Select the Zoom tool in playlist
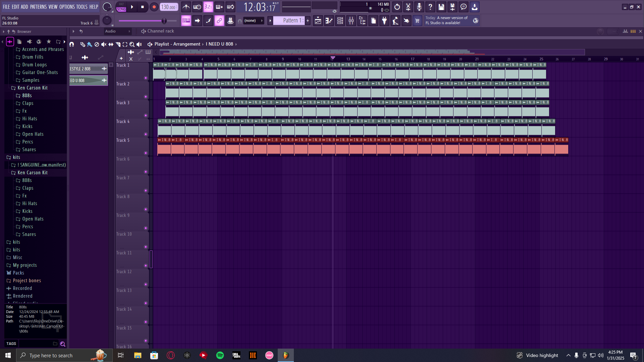The width and height of the screenshot is (644, 362). coord(132,44)
